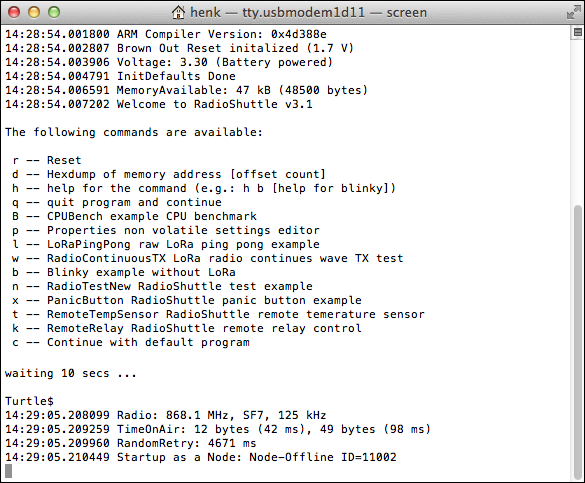The image size is (585, 483).
Task: Click the home folder icon in title bar
Action: (x=178, y=12)
